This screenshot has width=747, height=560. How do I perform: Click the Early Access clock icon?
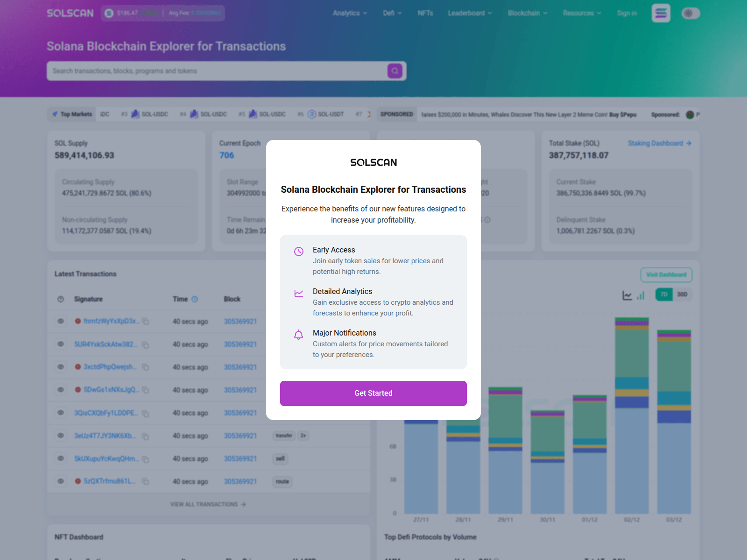(x=299, y=252)
